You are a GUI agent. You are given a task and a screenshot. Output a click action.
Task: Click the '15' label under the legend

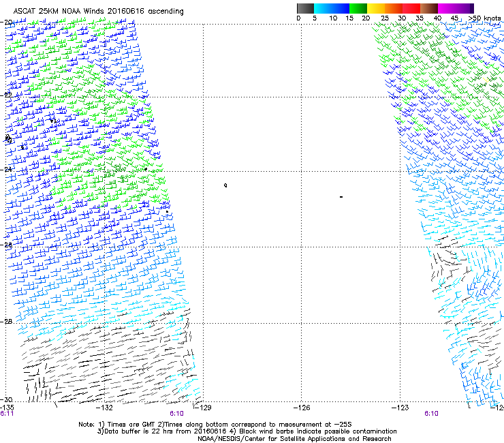pyautogui.click(x=349, y=18)
